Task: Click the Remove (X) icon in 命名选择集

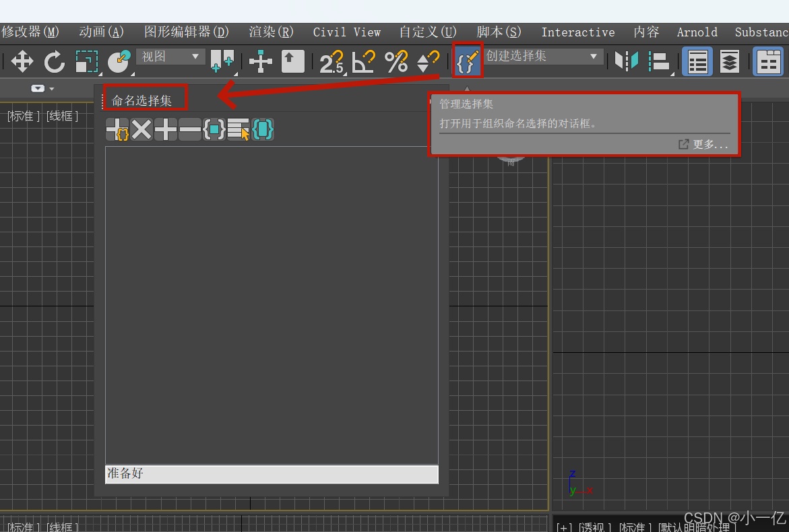Action: (x=141, y=129)
